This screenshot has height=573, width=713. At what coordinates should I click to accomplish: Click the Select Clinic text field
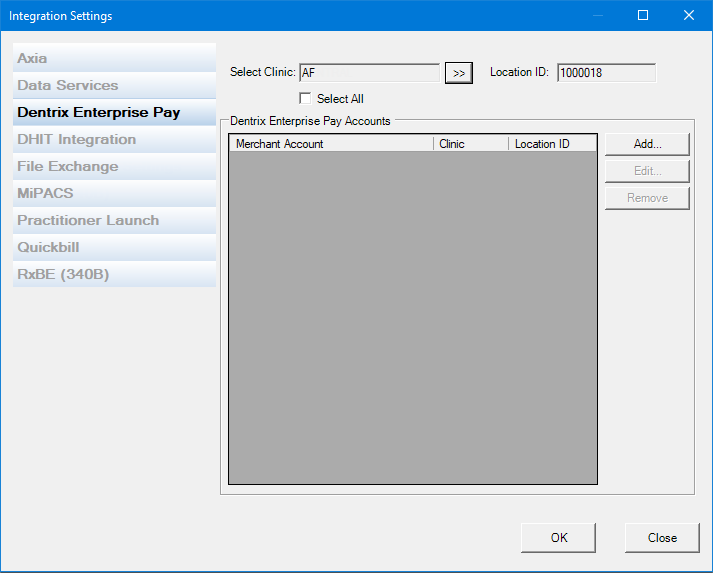(369, 73)
